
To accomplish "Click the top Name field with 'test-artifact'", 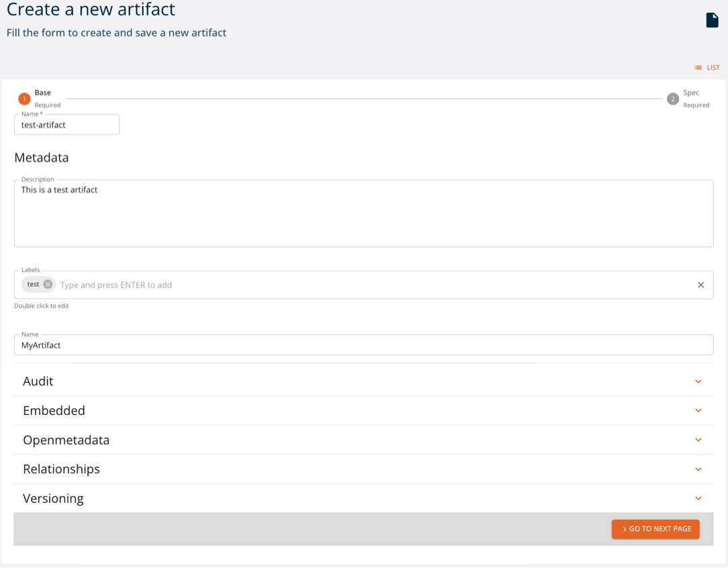I will coord(67,125).
